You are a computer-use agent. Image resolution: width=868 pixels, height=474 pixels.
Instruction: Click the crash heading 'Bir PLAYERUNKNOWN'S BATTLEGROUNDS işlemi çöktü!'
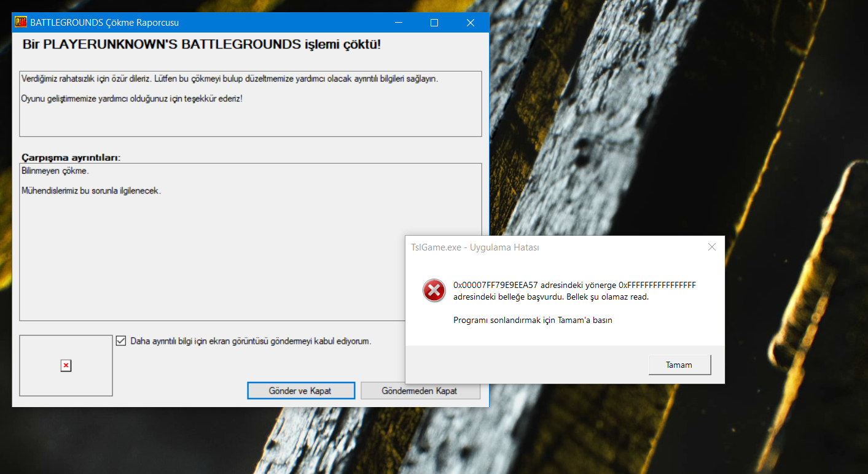pos(201,45)
